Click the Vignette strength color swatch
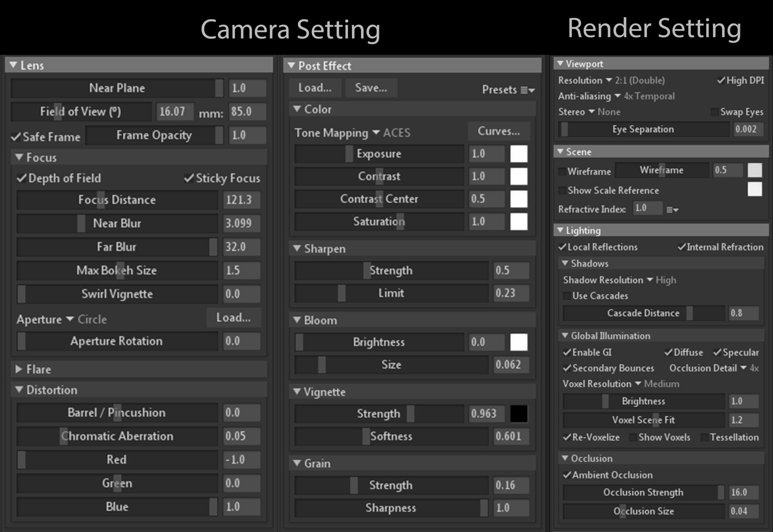Image resolution: width=773 pixels, height=532 pixels. click(x=519, y=413)
